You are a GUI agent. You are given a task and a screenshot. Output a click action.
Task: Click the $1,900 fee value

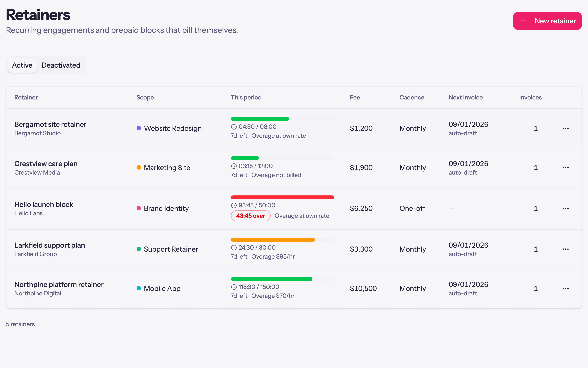pos(361,167)
